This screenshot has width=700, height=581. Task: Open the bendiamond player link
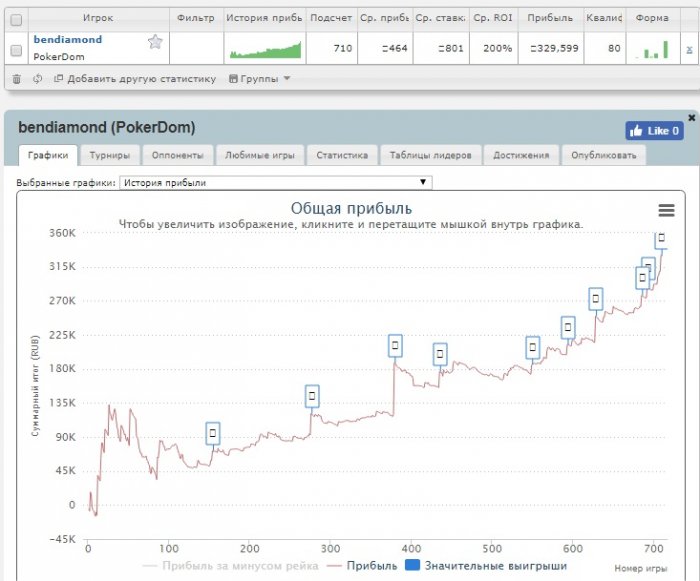click(x=68, y=39)
